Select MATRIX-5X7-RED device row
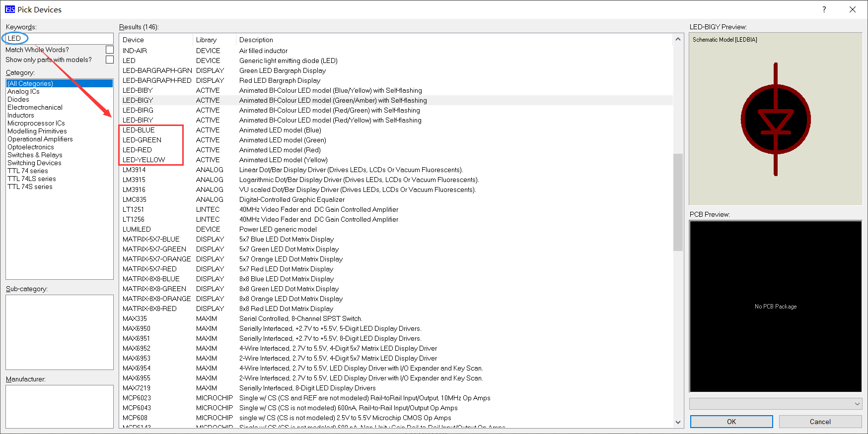Screen dimensions: 868x434 [396, 269]
